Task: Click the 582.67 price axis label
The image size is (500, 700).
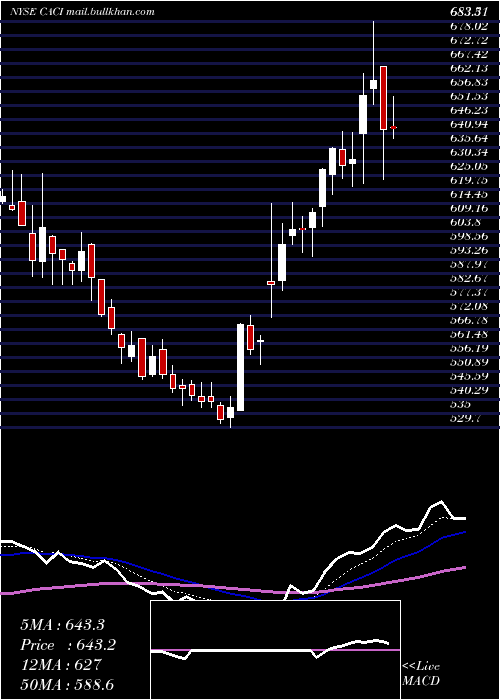Action: (469, 279)
